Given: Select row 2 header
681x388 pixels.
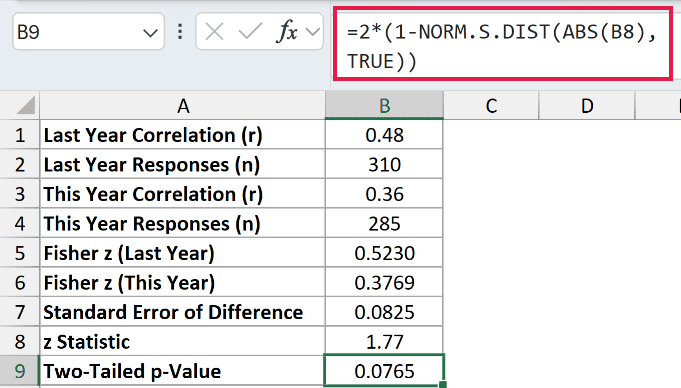Looking at the screenshot, I should click(20, 164).
